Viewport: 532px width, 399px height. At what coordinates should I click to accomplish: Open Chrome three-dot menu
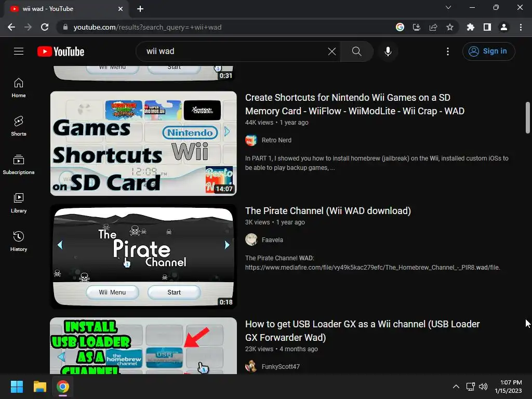[x=521, y=27]
